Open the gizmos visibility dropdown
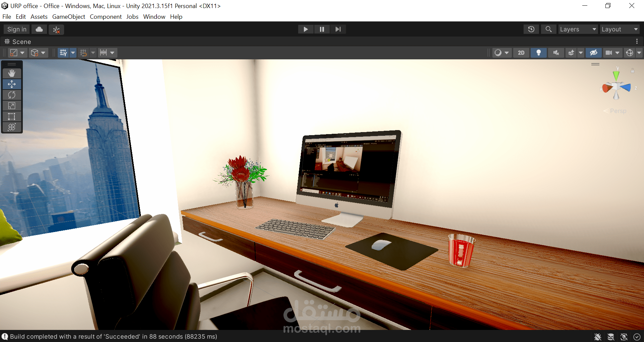This screenshot has height=342, width=644. pyautogui.click(x=639, y=53)
